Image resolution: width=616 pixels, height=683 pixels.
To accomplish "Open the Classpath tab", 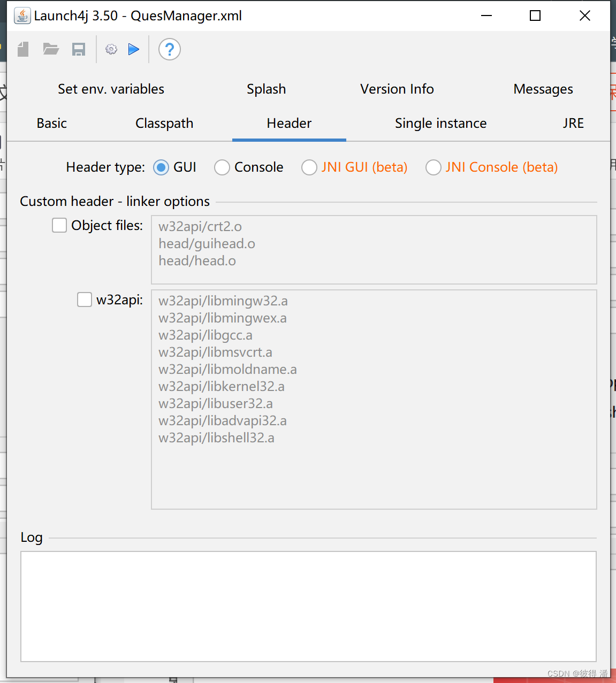I will point(164,123).
